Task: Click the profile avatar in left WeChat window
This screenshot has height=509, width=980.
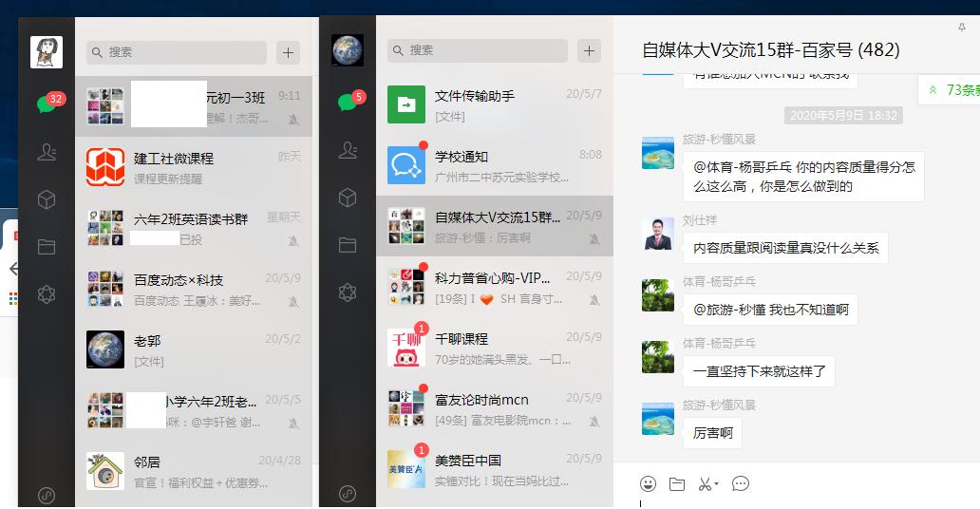Action: [x=47, y=52]
